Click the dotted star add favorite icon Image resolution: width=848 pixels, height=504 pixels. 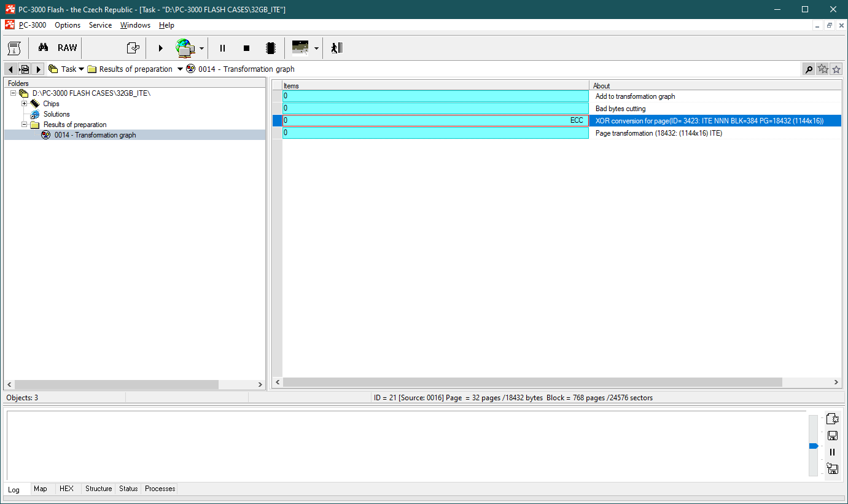(x=822, y=69)
